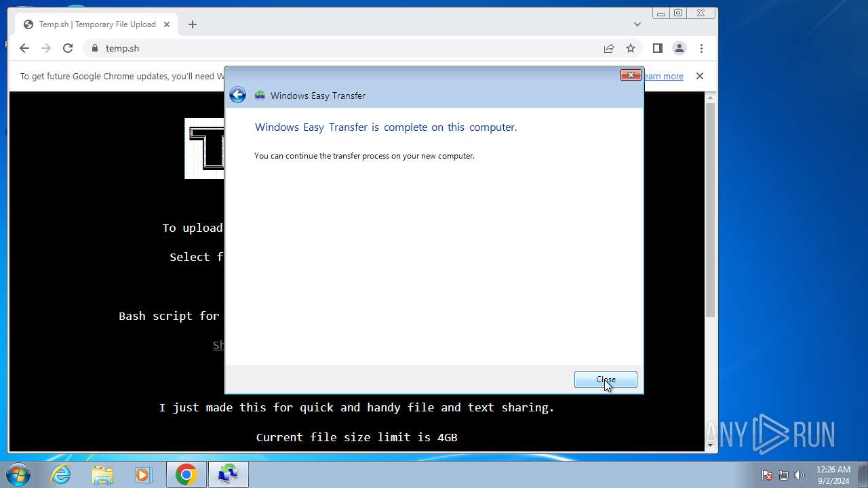
Task: Expand Chrome tab search chevron
Action: click(637, 24)
